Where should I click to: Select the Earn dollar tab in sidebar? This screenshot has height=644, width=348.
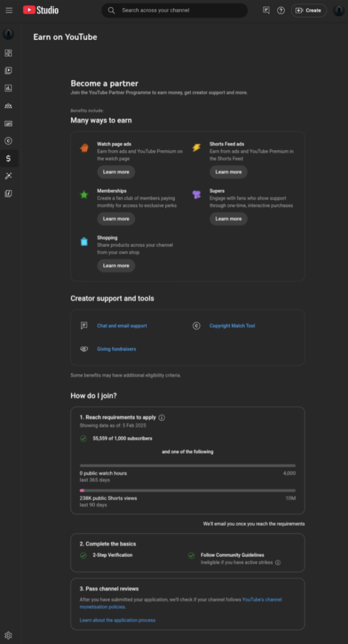(x=8, y=158)
